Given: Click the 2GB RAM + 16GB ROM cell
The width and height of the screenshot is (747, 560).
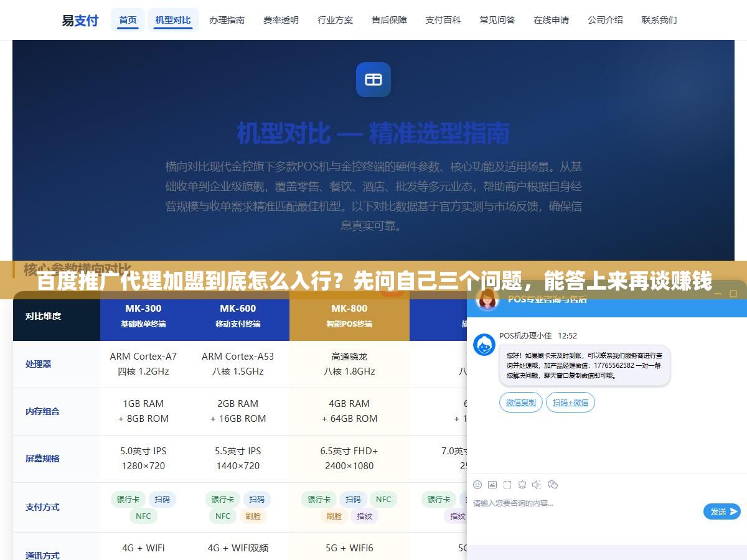Looking at the screenshot, I should pos(238,411).
